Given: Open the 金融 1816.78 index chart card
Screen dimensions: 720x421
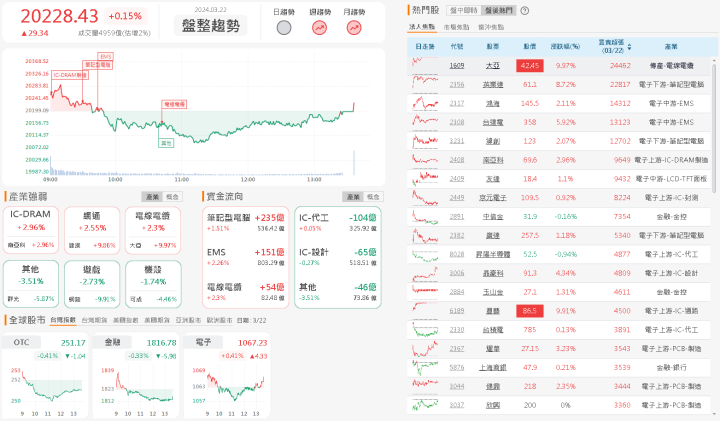Looking at the screenshot, I should [x=136, y=376].
